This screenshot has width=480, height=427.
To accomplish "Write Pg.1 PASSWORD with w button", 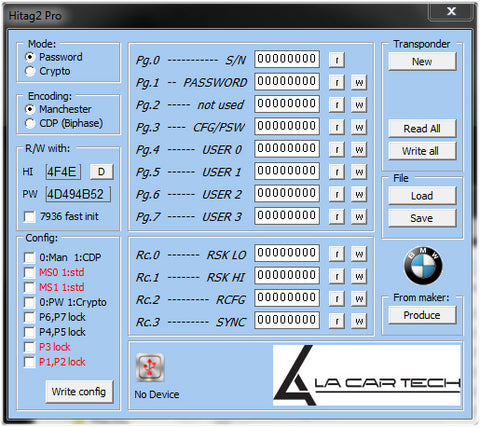I will pyautogui.click(x=359, y=82).
